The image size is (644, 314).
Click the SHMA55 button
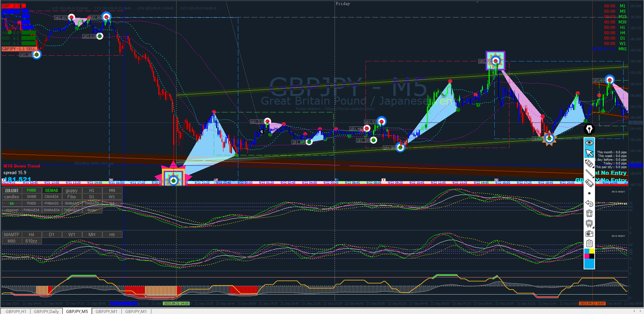pyautogui.click(x=72, y=204)
